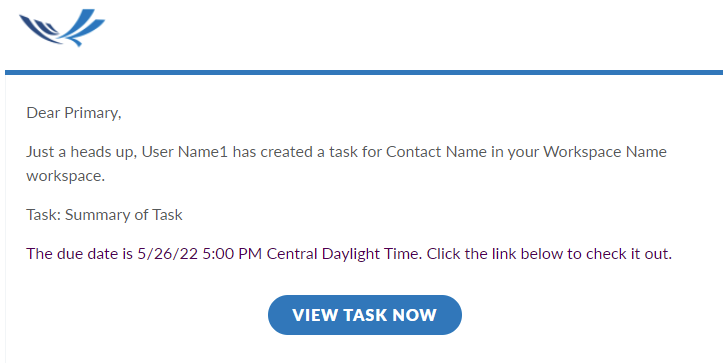Click the 'Central Daylight Time' text
Screen dimensions: 723x363
(x=344, y=254)
